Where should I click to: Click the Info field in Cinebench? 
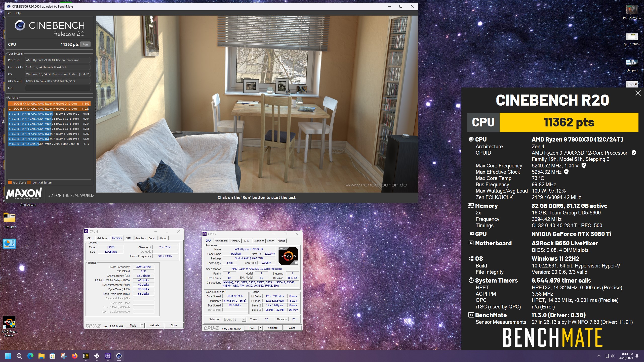coord(58,88)
